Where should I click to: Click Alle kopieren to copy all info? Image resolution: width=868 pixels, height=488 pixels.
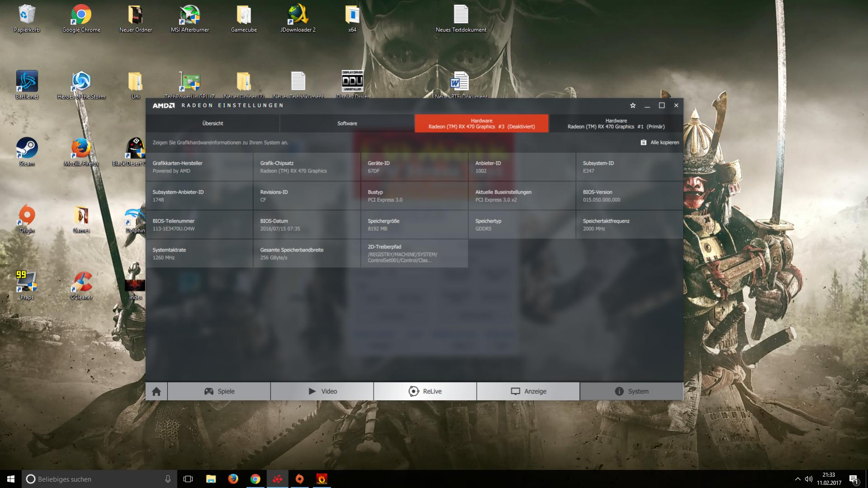pos(659,142)
